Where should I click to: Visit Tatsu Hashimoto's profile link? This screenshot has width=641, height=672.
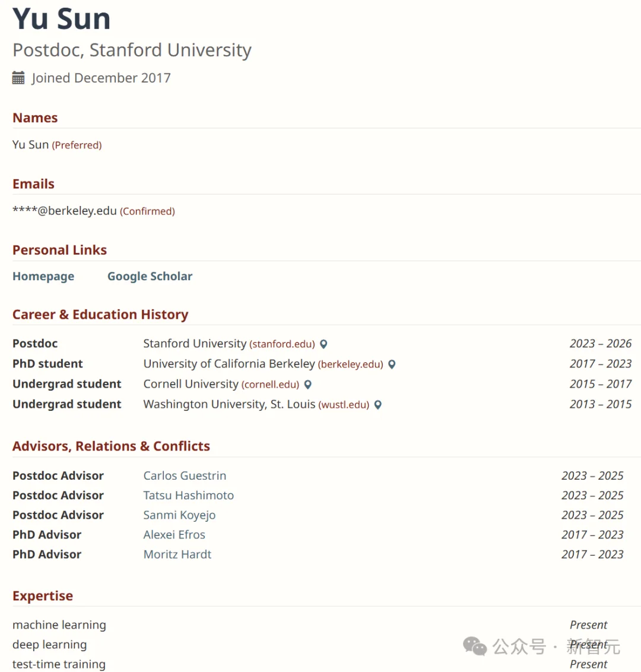188,495
